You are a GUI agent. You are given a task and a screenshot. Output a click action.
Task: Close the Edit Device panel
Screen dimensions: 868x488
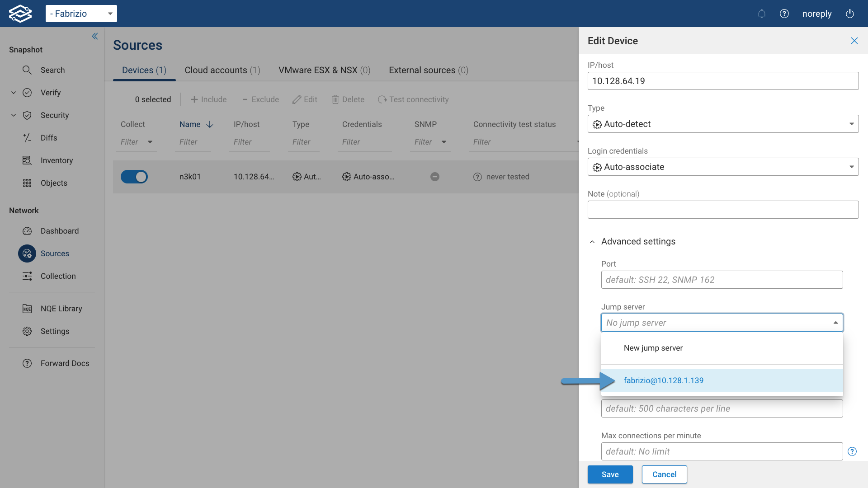coord(854,41)
